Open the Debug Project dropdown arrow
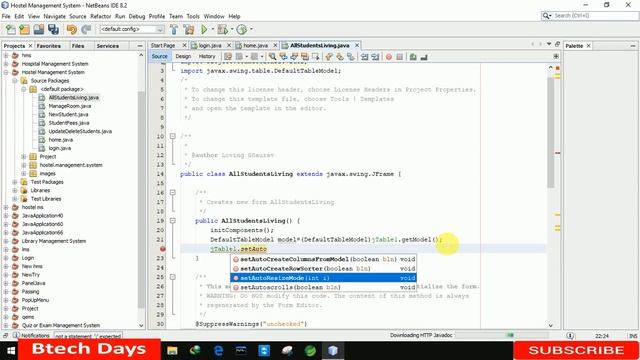The height and width of the screenshot is (360, 640). point(232,29)
